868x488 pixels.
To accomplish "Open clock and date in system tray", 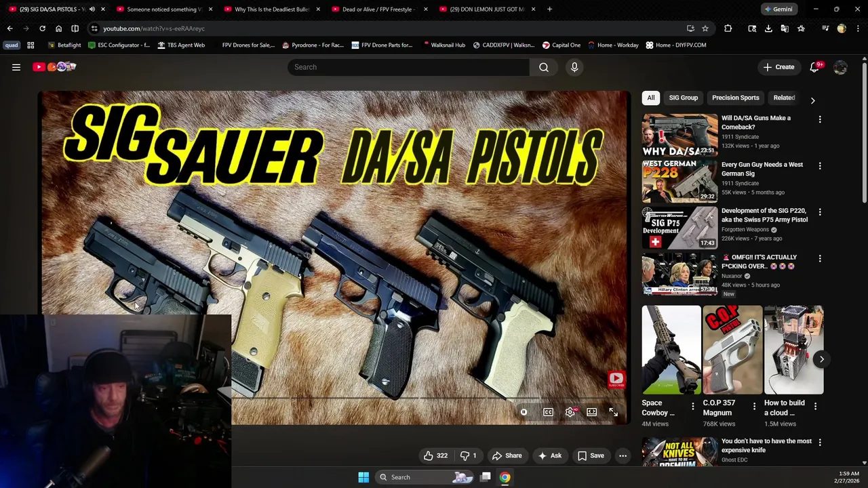I will (x=849, y=477).
